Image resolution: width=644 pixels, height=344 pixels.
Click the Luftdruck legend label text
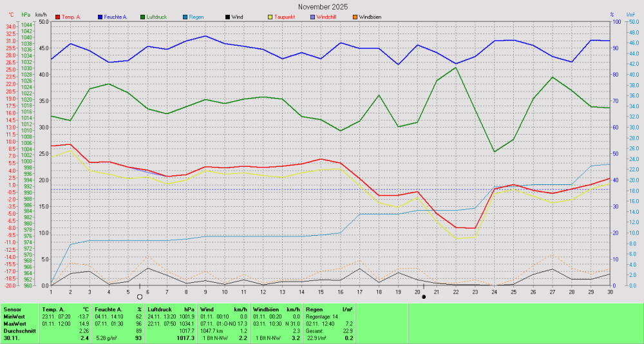click(x=158, y=17)
